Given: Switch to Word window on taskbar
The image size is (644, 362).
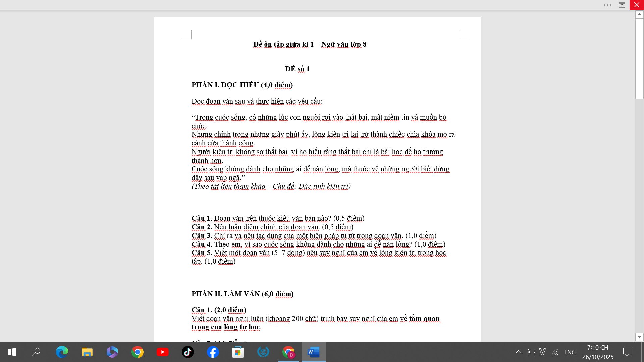Looking at the screenshot, I should 313,352.
